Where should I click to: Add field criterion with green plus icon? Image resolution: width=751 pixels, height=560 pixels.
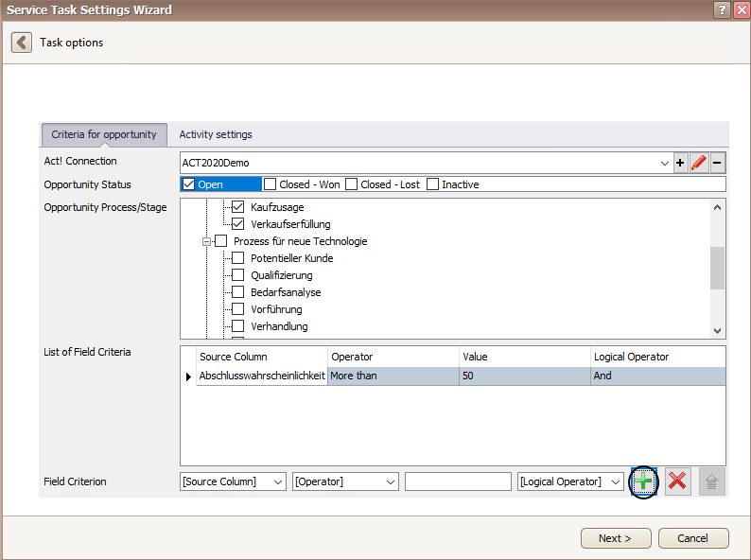click(x=644, y=481)
